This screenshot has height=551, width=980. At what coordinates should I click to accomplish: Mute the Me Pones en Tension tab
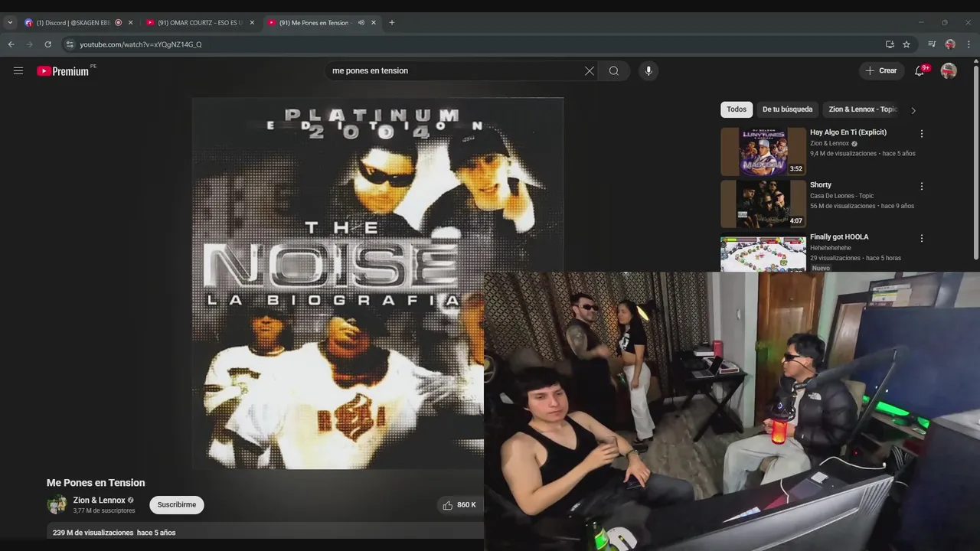(361, 23)
